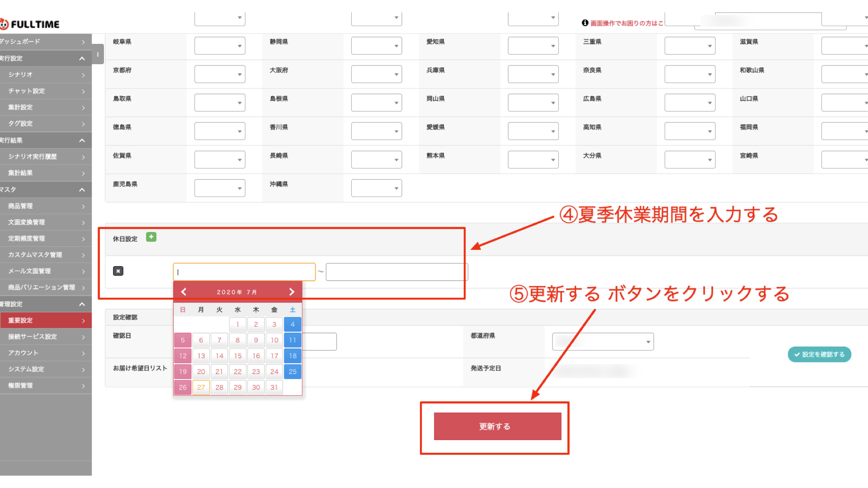Open 商品バリエーション管理 in the sidebar
868x488 pixels.
pos(46,287)
